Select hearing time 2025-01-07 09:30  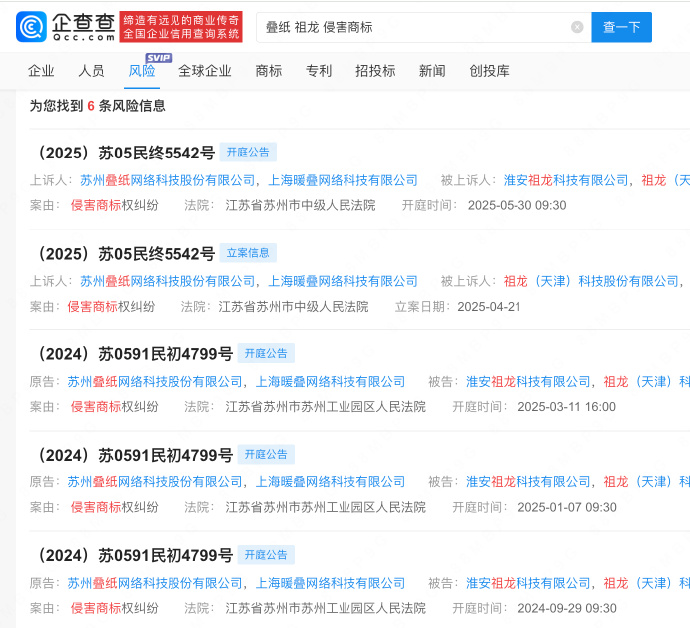[567, 507]
